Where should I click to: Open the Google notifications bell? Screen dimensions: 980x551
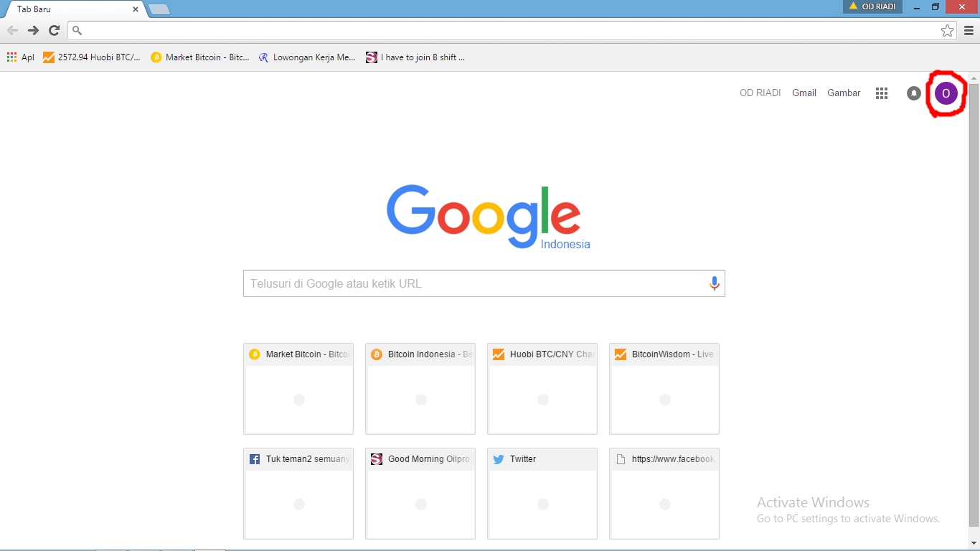914,93
